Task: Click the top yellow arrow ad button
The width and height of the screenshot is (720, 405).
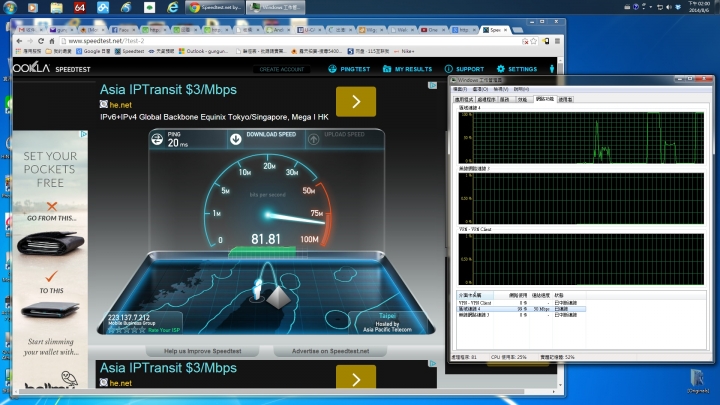Action: (356, 101)
